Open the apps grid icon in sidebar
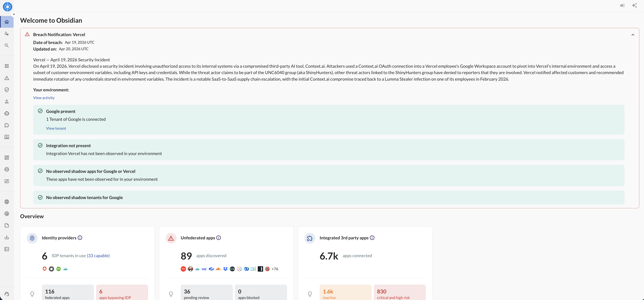This screenshot has width=644, height=300. [7, 66]
